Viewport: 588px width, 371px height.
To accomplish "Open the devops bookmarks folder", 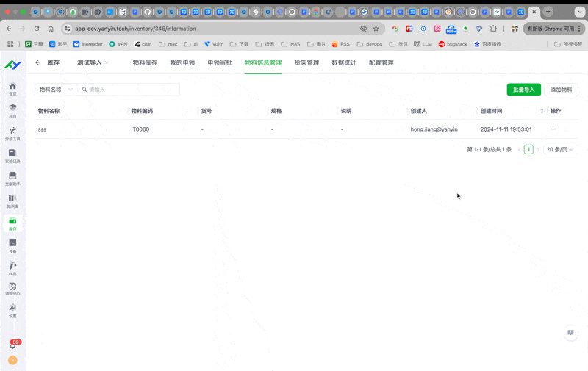I will click(x=370, y=44).
